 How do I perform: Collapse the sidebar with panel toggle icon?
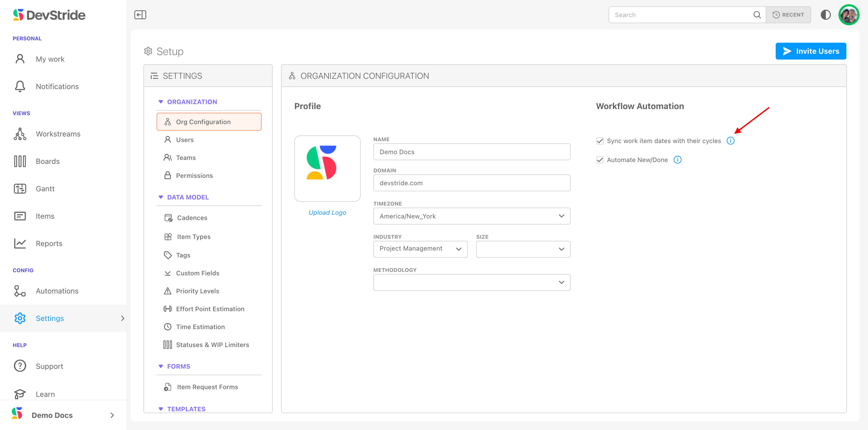coord(140,15)
